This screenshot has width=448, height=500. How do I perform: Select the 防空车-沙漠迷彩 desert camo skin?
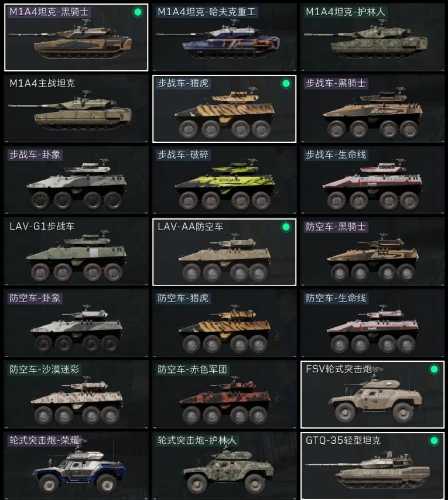click(x=76, y=395)
